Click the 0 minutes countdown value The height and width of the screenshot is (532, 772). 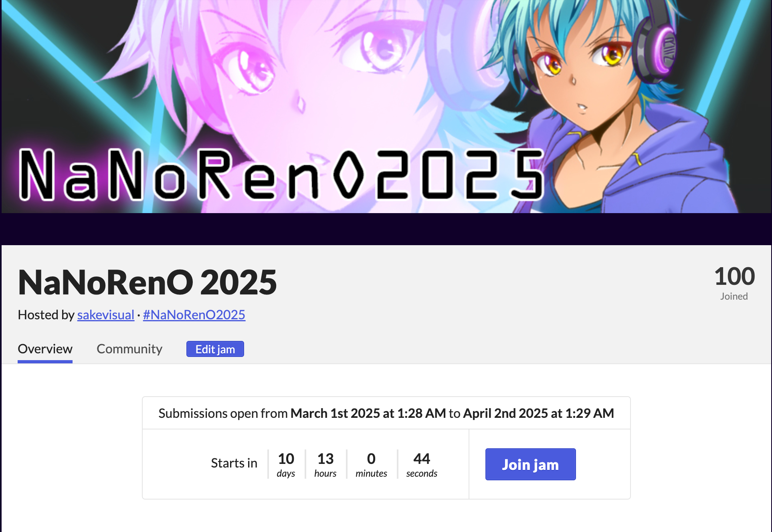point(371,464)
